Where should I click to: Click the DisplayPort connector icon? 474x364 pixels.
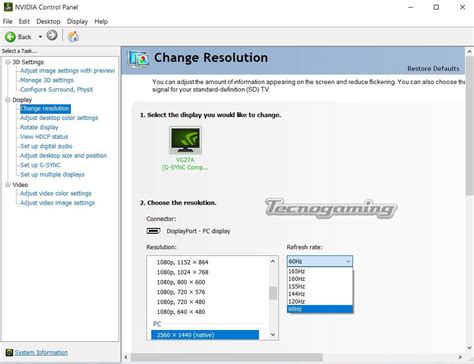(154, 231)
